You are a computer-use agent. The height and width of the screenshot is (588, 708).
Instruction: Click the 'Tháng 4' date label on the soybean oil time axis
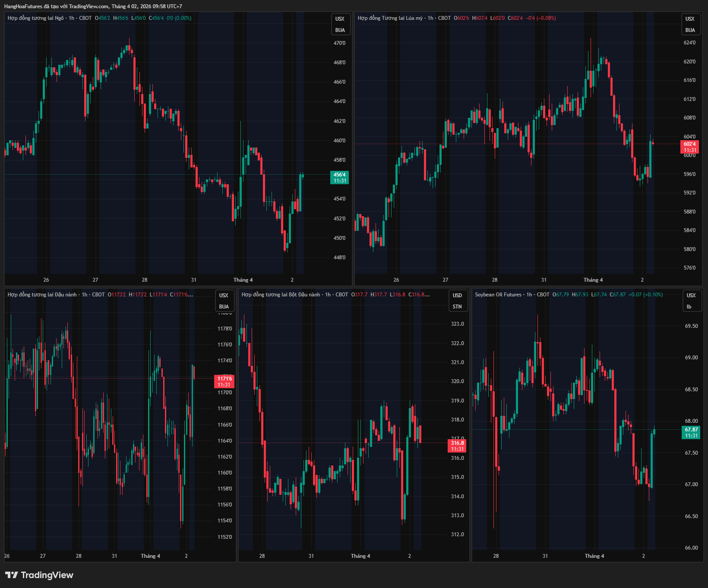point(594,556)
